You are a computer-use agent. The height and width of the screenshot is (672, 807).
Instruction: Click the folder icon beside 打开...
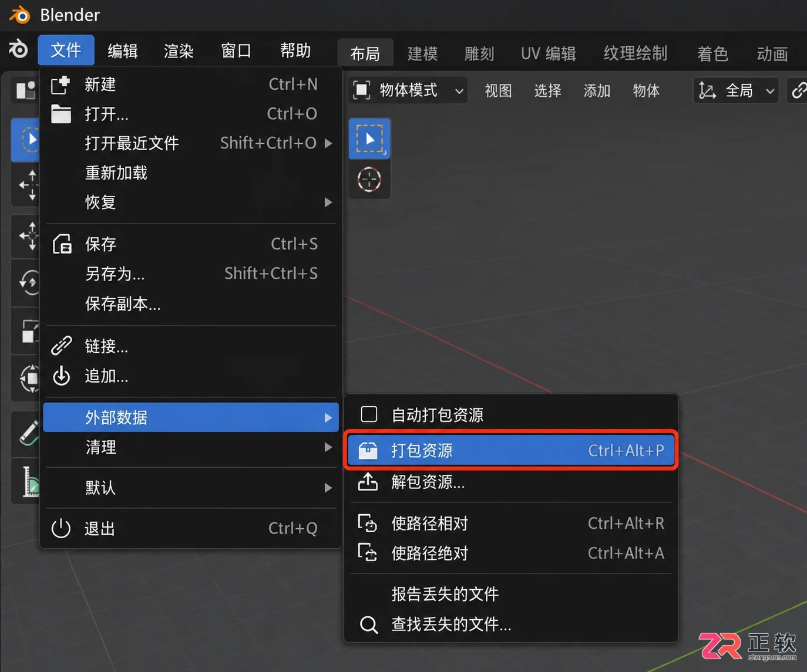(x=61, y=114)
